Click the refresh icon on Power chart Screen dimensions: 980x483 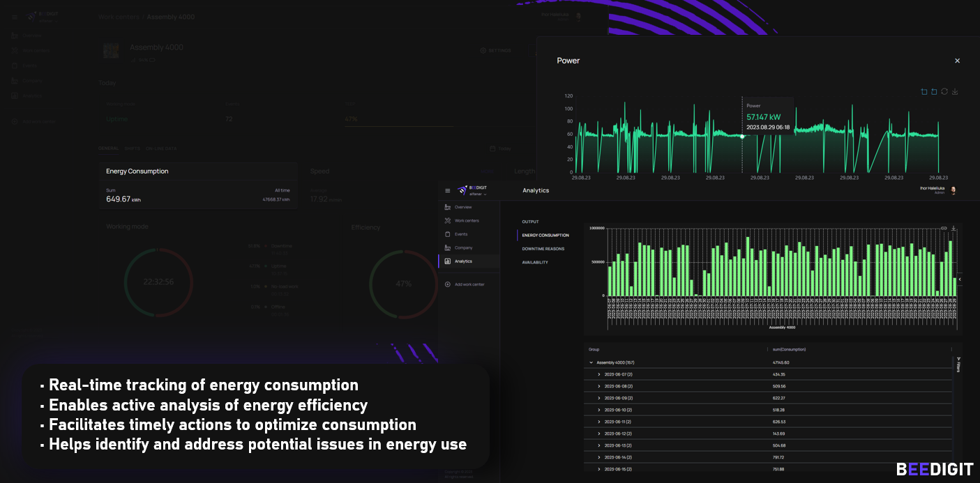tap(944, 92)
